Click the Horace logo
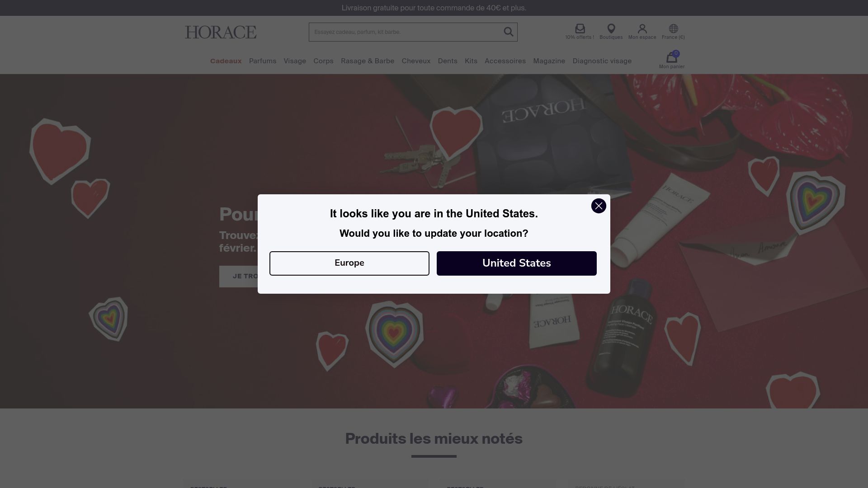 tap(221, 32)
